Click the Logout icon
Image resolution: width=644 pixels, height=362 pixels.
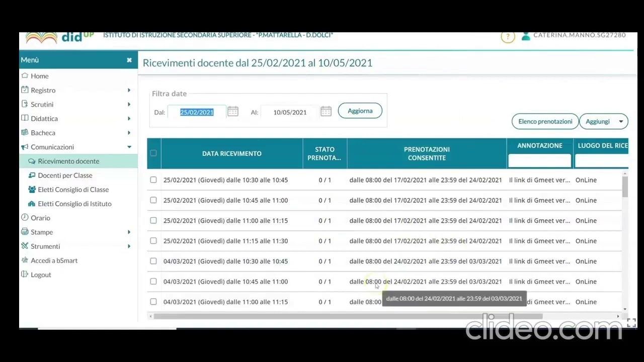tap(25, 275)
